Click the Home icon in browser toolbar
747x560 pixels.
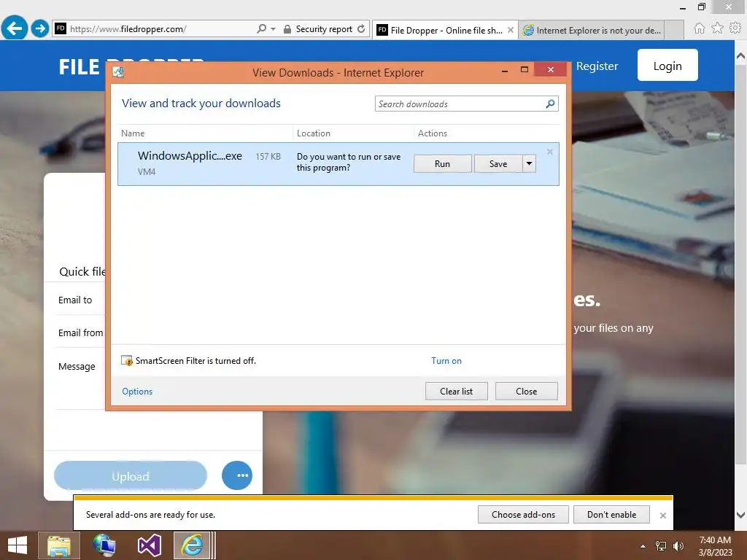699,28
